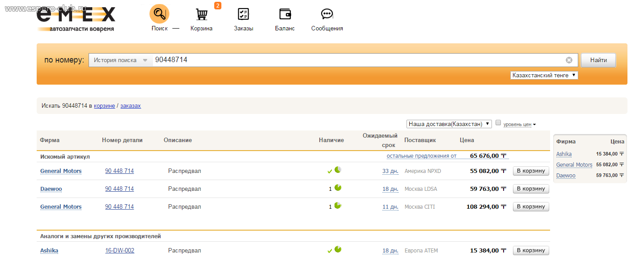Open the Казахстанский тенге currency dropdown
The width and height of the screenshot is (644, 265).
pyautogui.click(x=544, y=76)
